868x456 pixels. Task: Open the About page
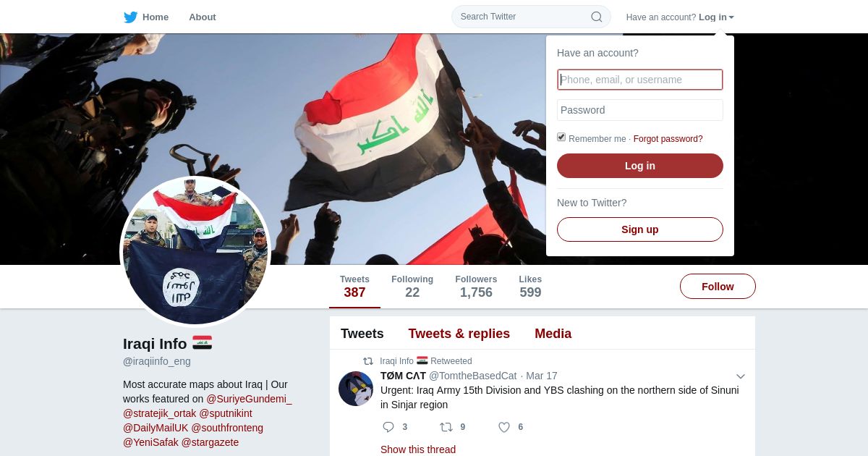(203, 17)
